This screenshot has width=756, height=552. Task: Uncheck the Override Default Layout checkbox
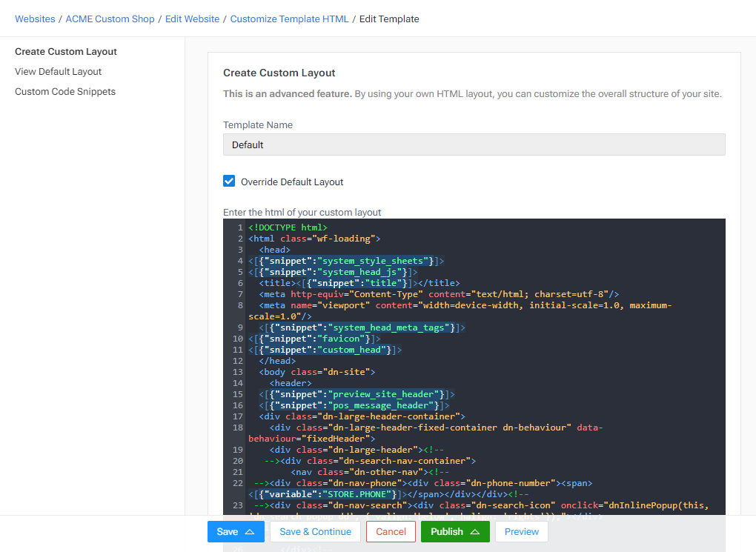coord(229,180)
